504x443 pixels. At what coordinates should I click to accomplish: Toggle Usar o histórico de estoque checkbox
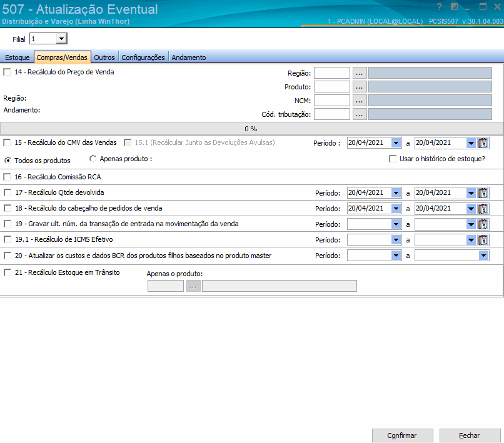click(393, 159)
